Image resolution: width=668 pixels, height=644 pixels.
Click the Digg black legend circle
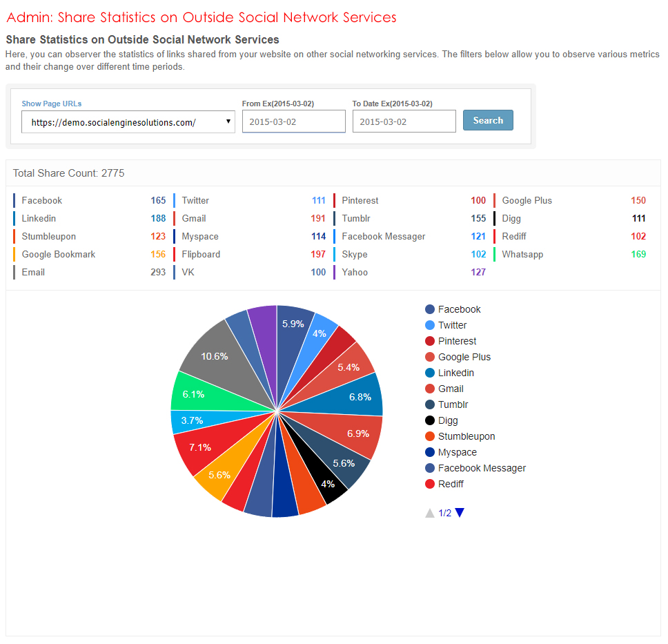coord(430,421)
